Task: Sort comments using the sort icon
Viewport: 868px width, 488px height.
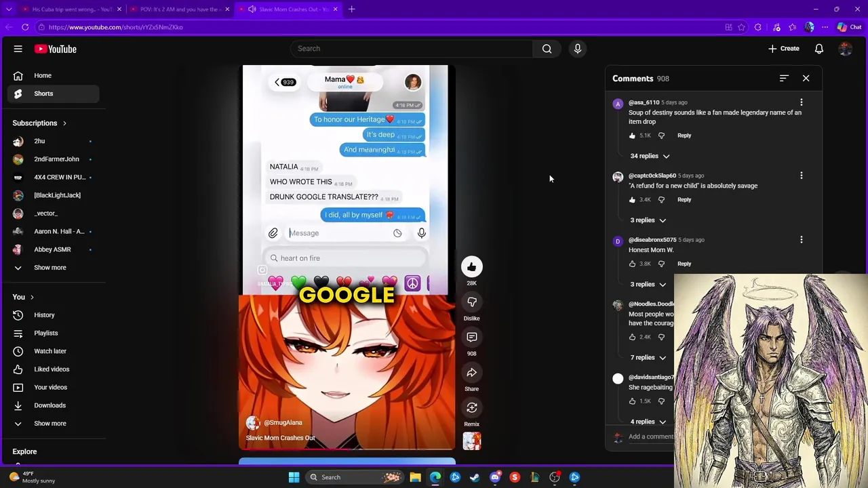Action: (x=784, y=79)
